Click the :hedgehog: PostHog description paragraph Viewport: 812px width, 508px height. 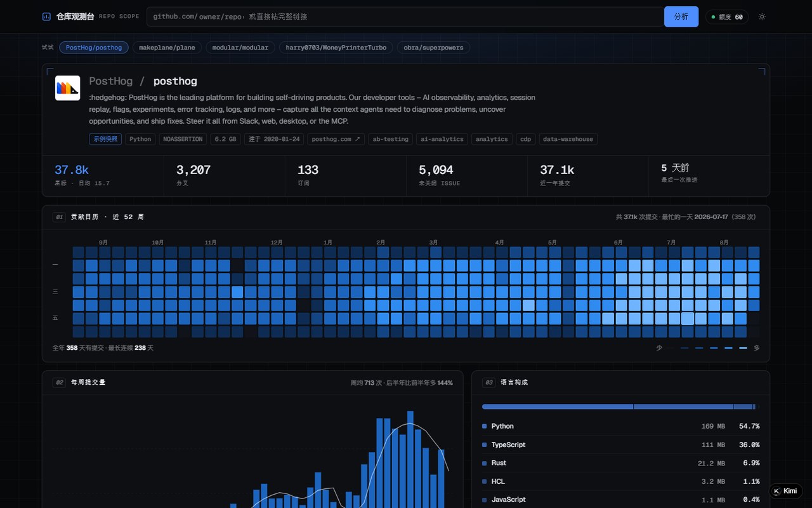point(312,109)
